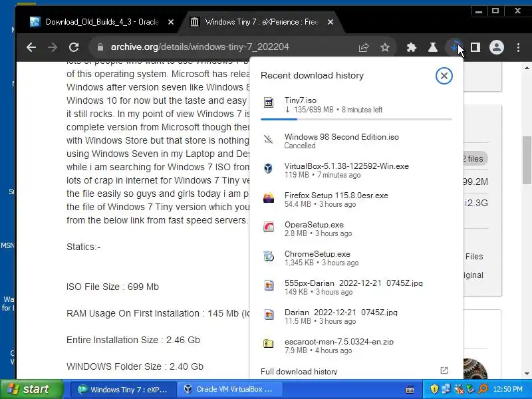Click the scrollbar up arrow

pyautogui.click(x=527, y=68)
